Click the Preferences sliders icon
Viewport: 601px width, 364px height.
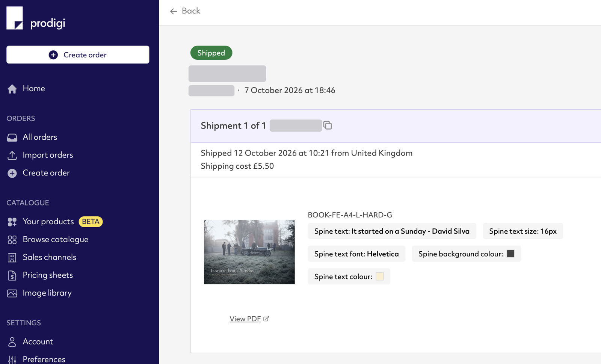coord(12,359)
